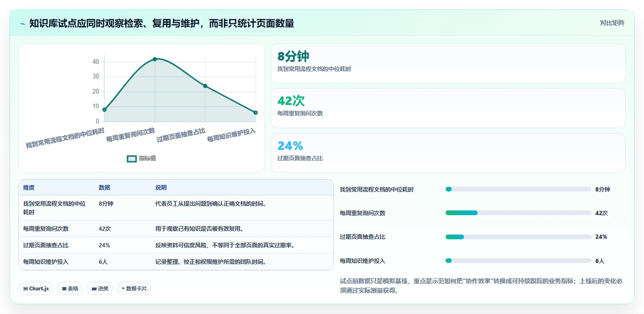
Task: Click the 24% value beside progress bar
Action: pyautogui.click(x=601, y=237)
